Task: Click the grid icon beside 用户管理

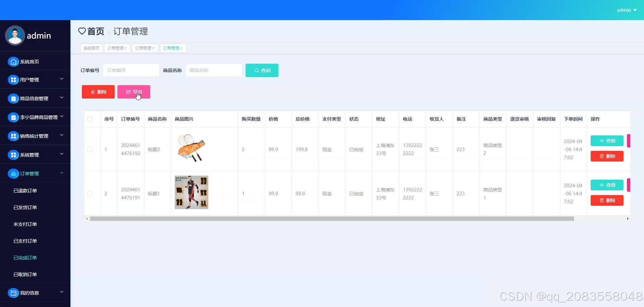Action: click(13, 80)
